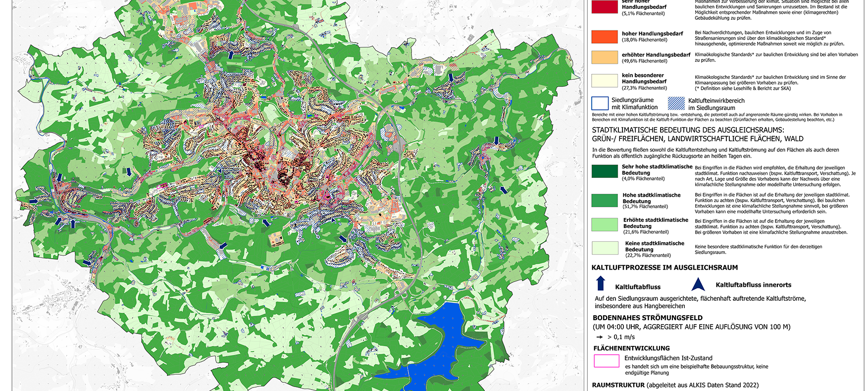Click the RAUMSTRUKTUR heading at the legend bottom
This screenshot has width=868, height=391.
tap(618, 385)
